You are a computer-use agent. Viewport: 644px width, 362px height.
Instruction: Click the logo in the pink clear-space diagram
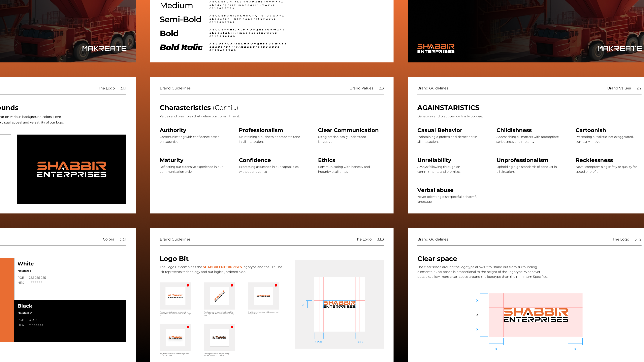point(536,315)
